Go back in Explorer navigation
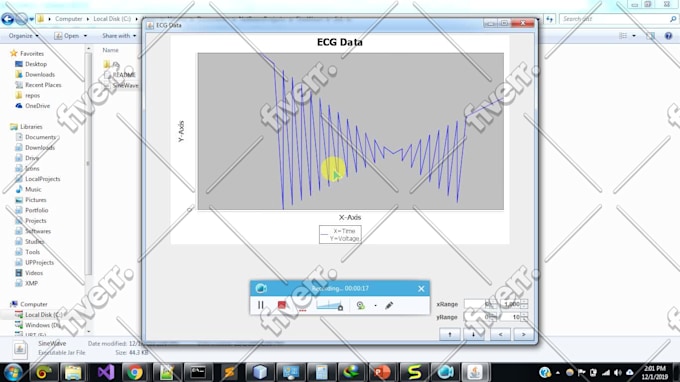This screenshot has height=382, width=680. tap(7, 19)
